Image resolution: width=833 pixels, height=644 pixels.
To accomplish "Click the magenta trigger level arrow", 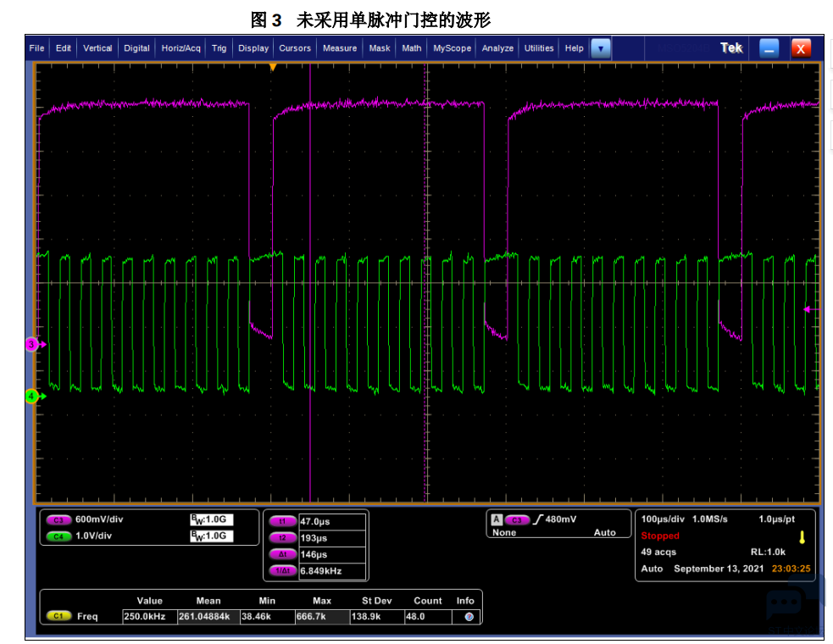I will point(809,309).
